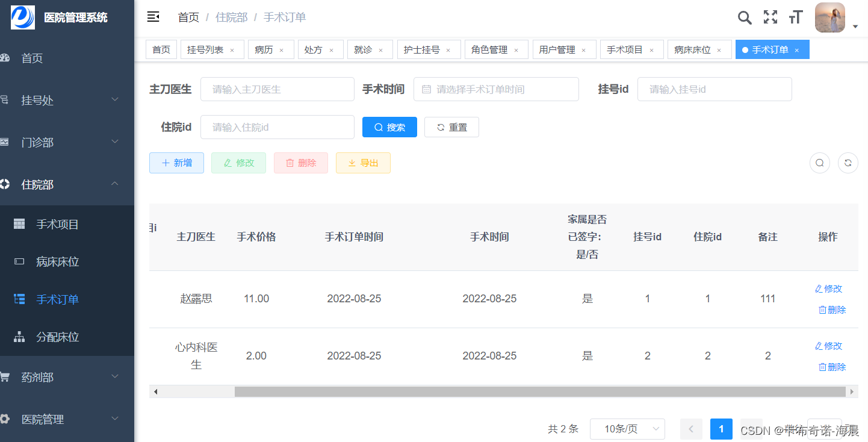868x442 pixels.
Task: Click 删除 link in 心内科医生 row
Action: tap(832, 367)
